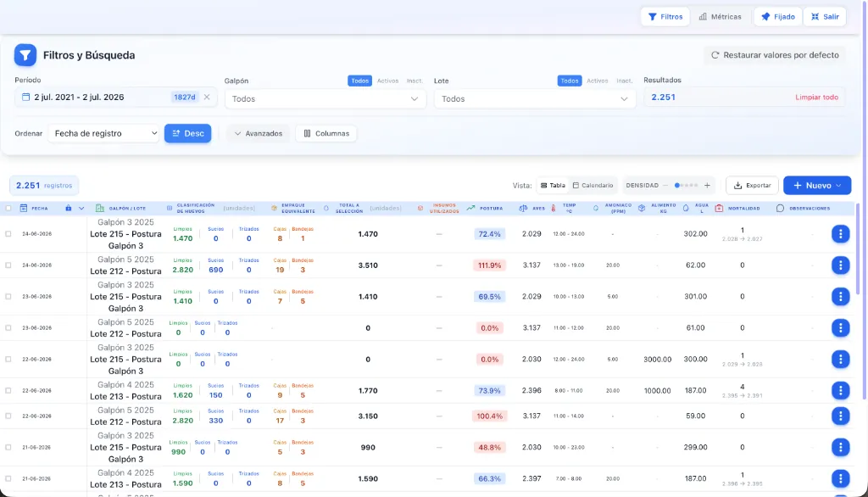Open the Ordenar Fecha de registro dropdown
Screen dimensions: 868x497
click(104, 133)
